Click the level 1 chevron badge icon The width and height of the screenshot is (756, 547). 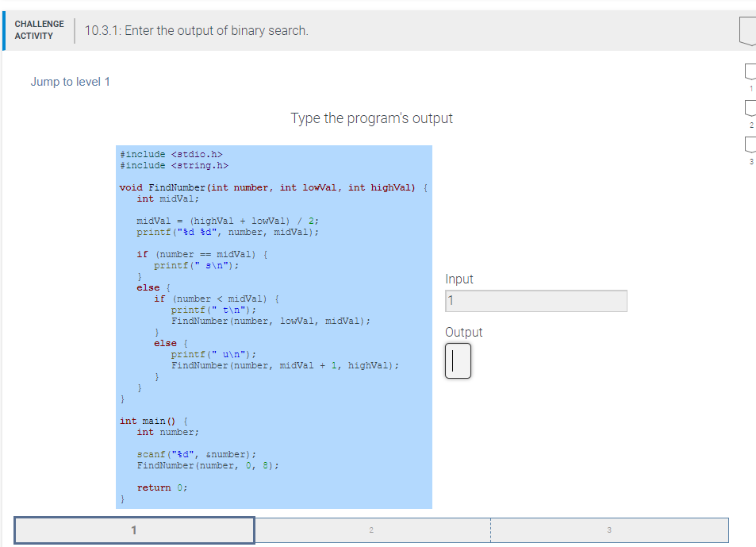750,71
